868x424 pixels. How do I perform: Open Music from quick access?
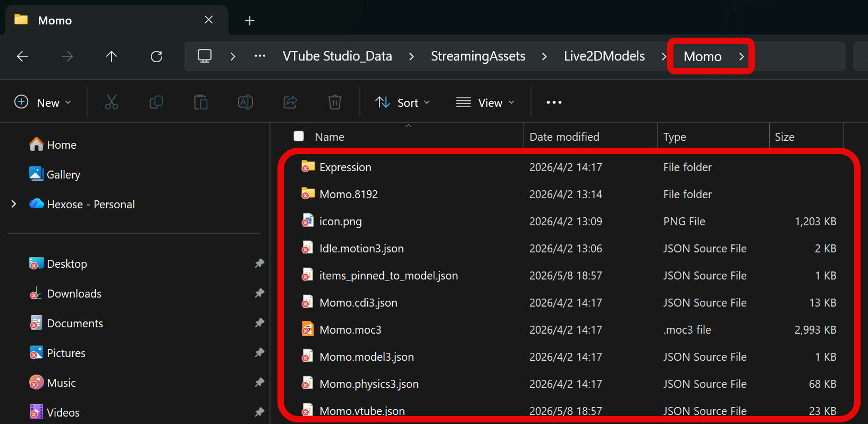[x=53, y=383]
